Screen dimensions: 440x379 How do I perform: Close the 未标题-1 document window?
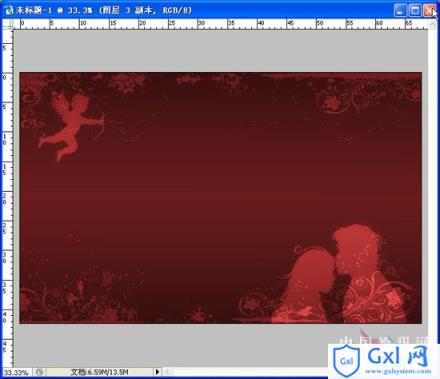(429, 10)
